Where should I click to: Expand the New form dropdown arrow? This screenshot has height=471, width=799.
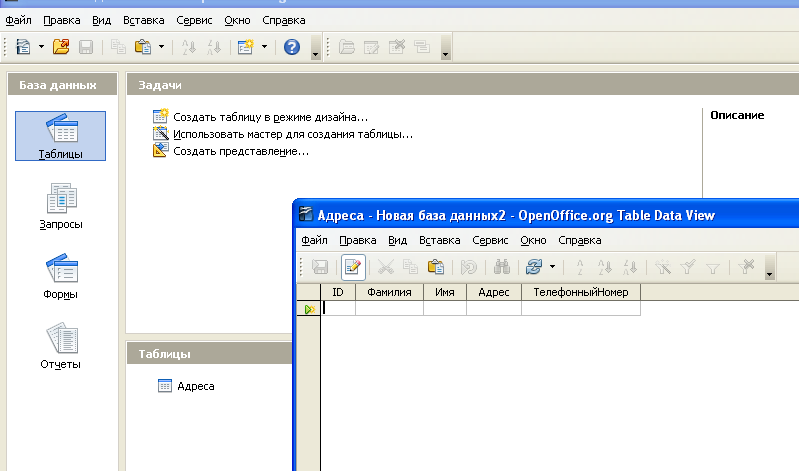(264, 47)
